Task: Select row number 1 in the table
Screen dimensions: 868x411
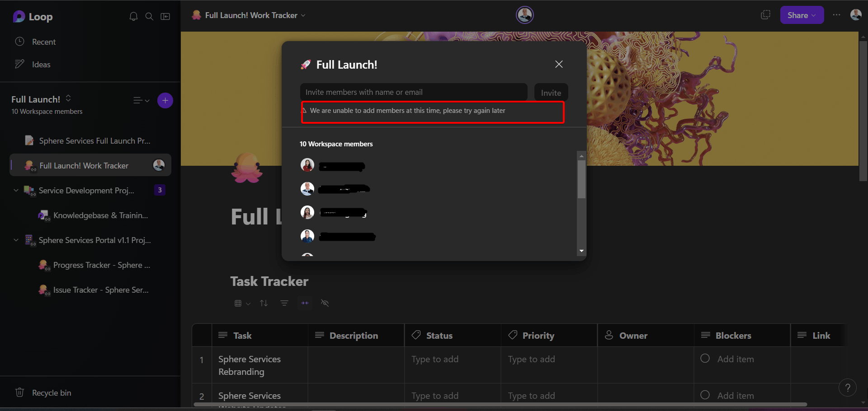Action: point(202,360)
